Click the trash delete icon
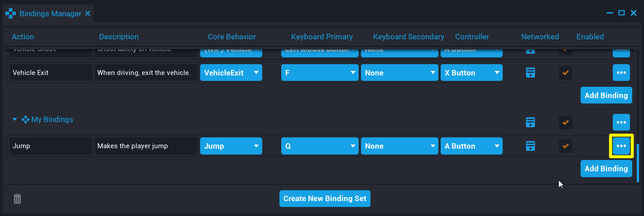Viewport: 644px width, 216px height. 17,198
